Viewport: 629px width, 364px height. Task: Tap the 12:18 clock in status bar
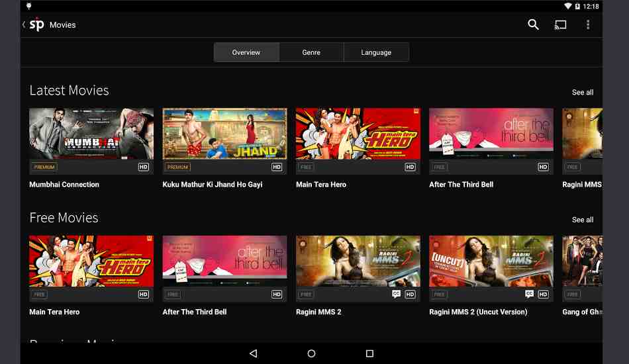click(591, 7)
